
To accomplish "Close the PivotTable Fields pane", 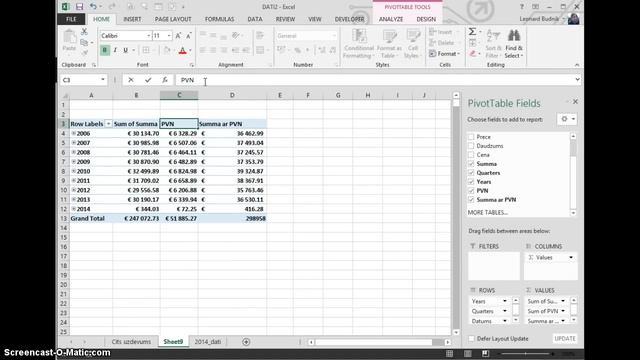I will (x=575, y=101).
